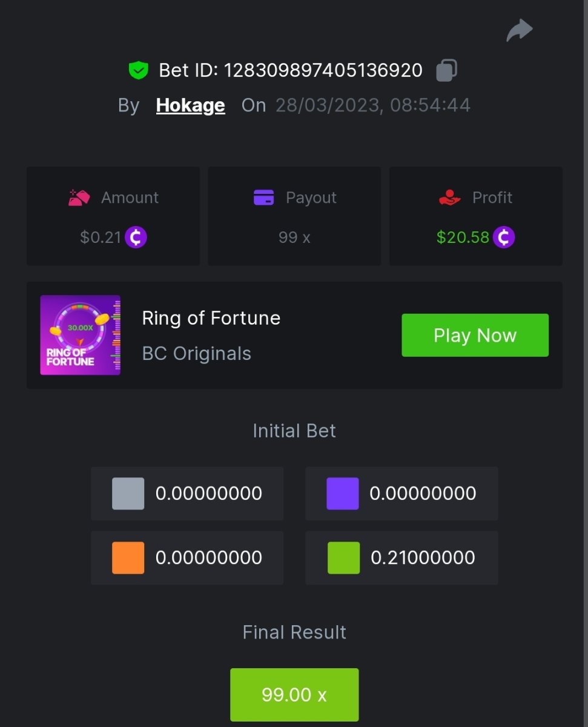Open the Ring of Fortune thumbnail
The image size is (588, 727).
point(80,335)
